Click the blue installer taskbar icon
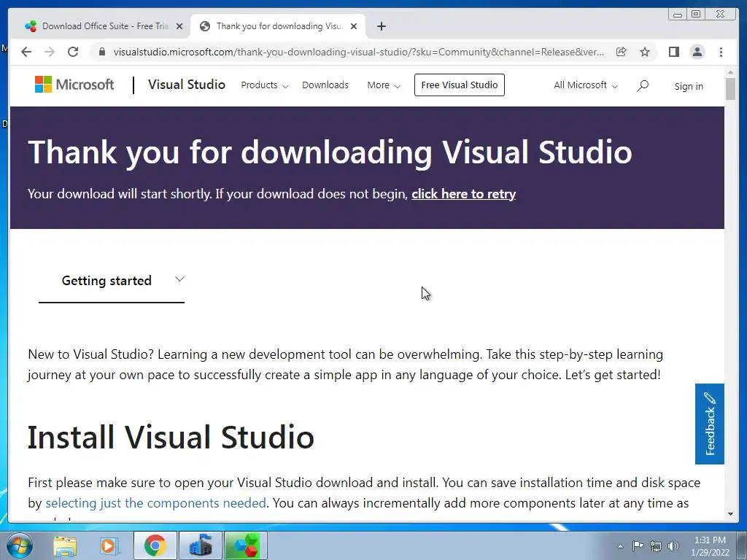Screen dimensions: 747x560 [x=200, y=545]
